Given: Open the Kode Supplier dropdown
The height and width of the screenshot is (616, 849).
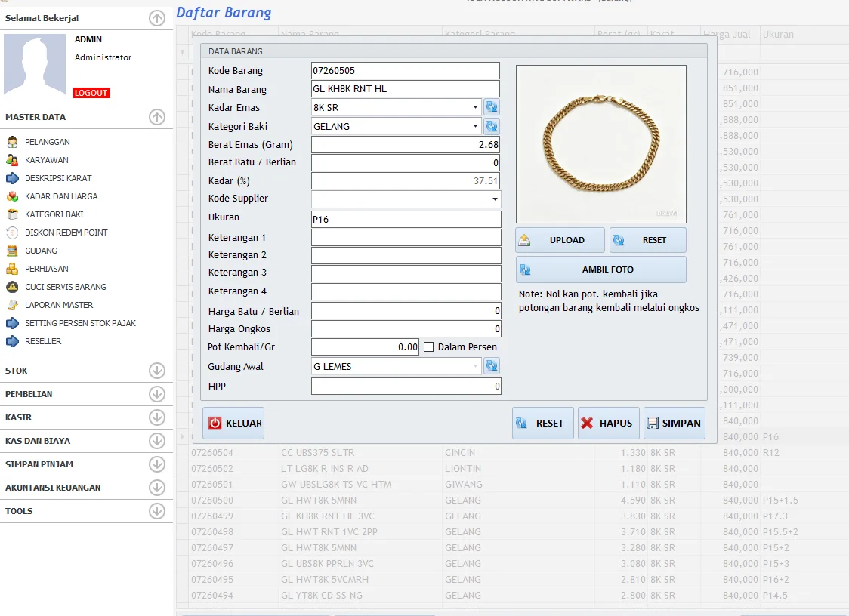Looking at the screenshot, I should pos(494,199).
